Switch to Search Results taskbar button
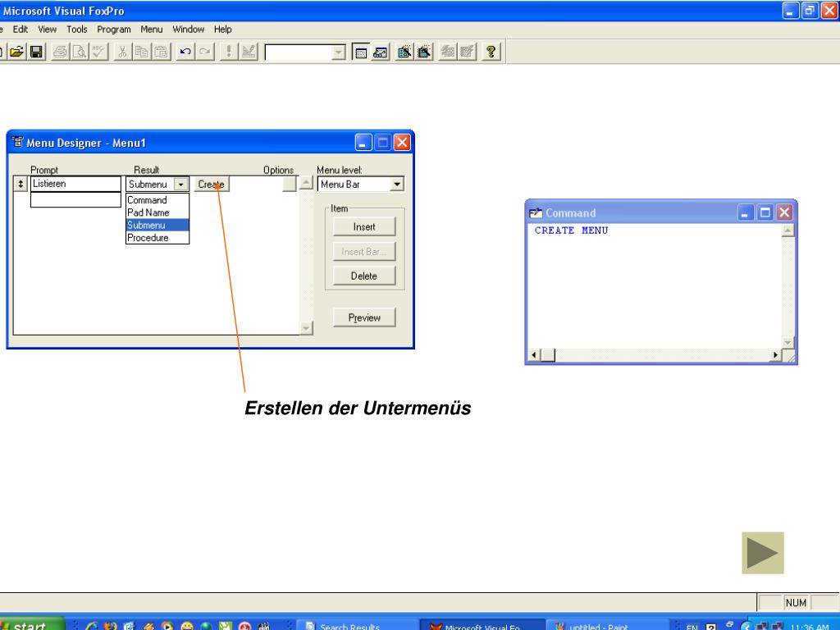840x630 pixels. pyautogui.click(x=358, y=626)
